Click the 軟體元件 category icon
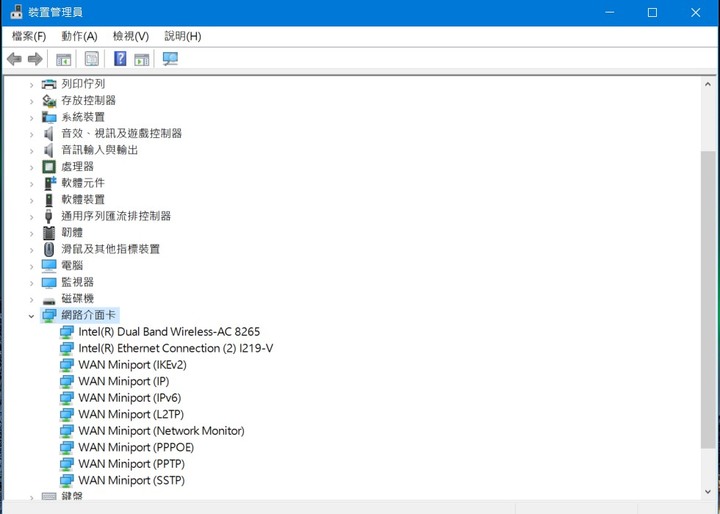This screenshot has width=720, height=514. point(49,183)
